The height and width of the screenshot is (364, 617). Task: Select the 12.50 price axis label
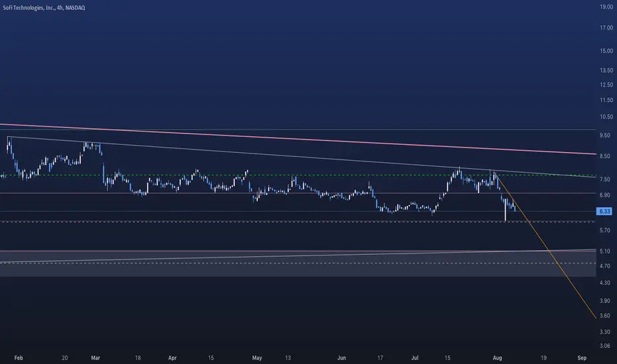[606, 85]
